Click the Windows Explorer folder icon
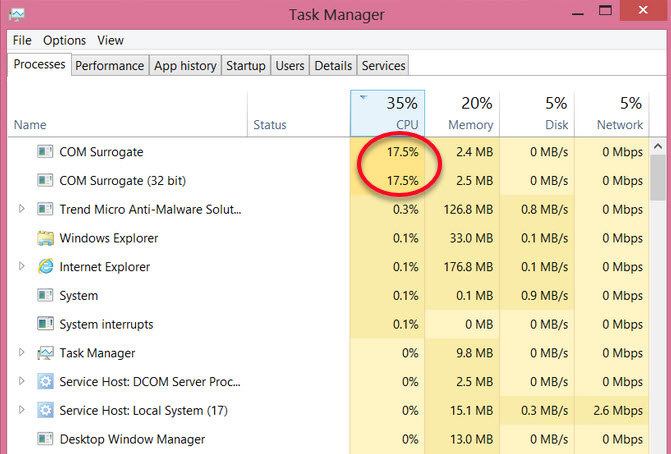The image size is (671, 454). point(45,238)
